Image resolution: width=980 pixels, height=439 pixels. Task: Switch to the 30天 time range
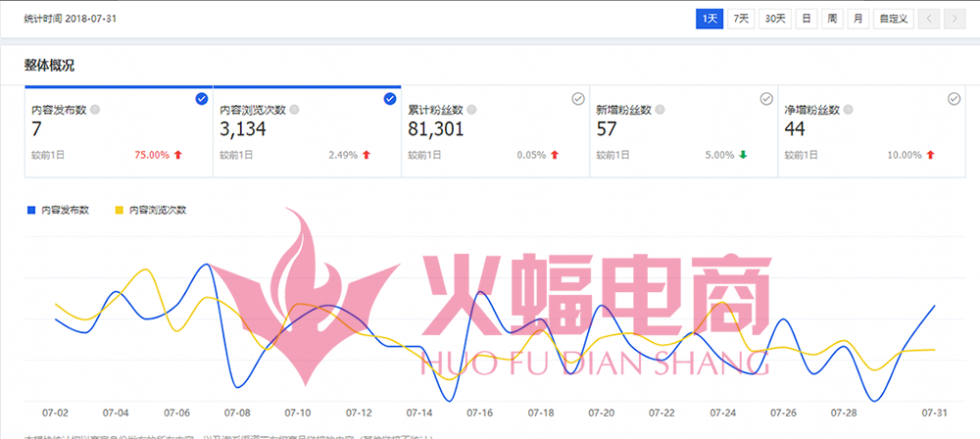tap(775, 19)
